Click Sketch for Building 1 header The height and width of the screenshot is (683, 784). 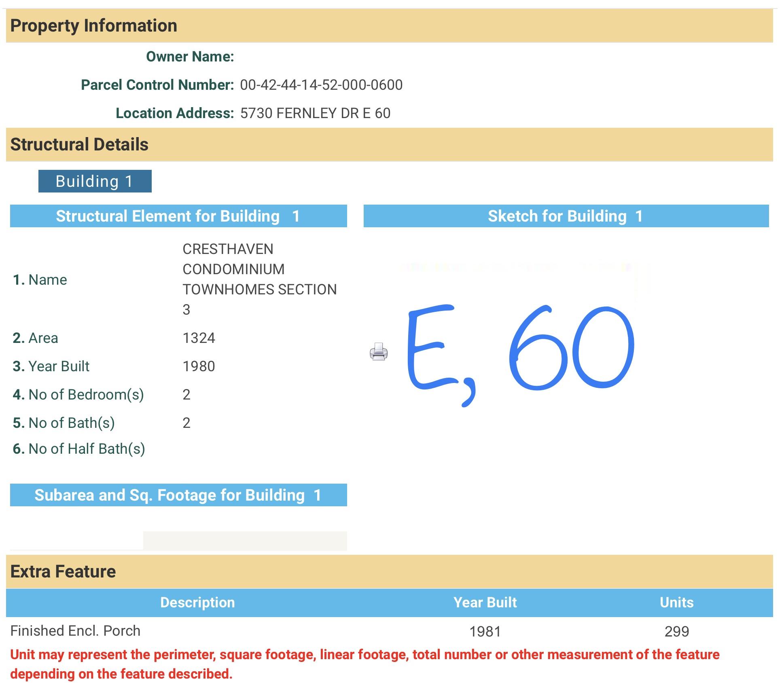coord(566,216)
